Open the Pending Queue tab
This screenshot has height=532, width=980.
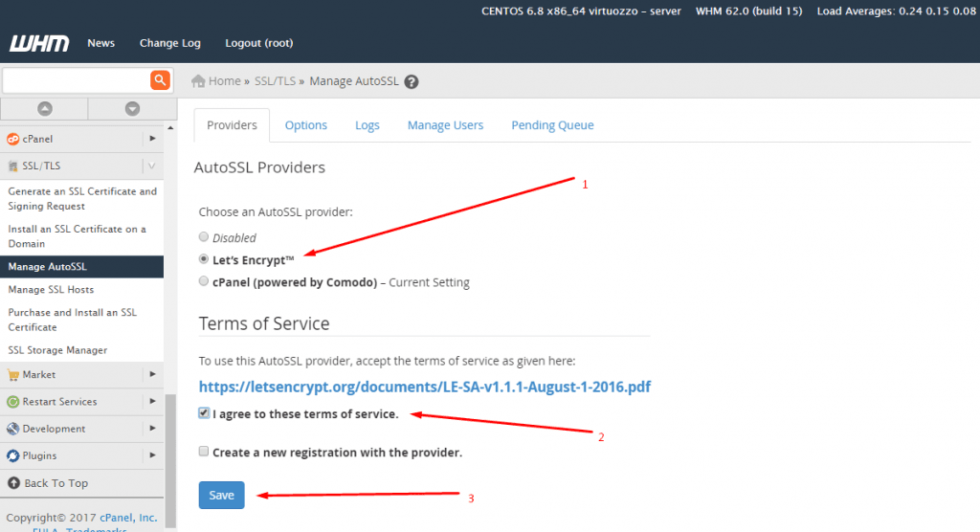point(552,125)
